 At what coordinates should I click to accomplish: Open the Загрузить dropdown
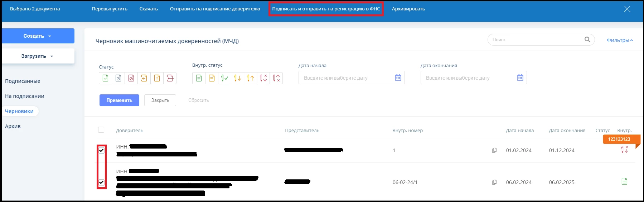38,56
